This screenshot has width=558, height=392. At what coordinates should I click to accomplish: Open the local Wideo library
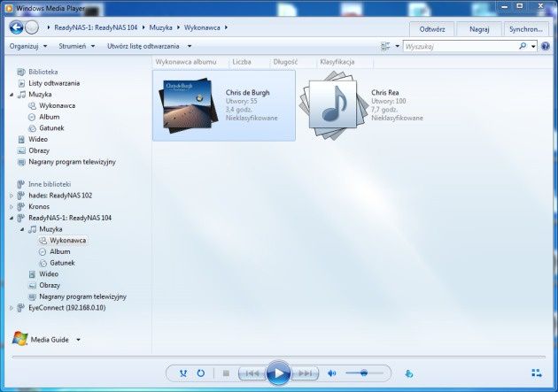[38, 139]
